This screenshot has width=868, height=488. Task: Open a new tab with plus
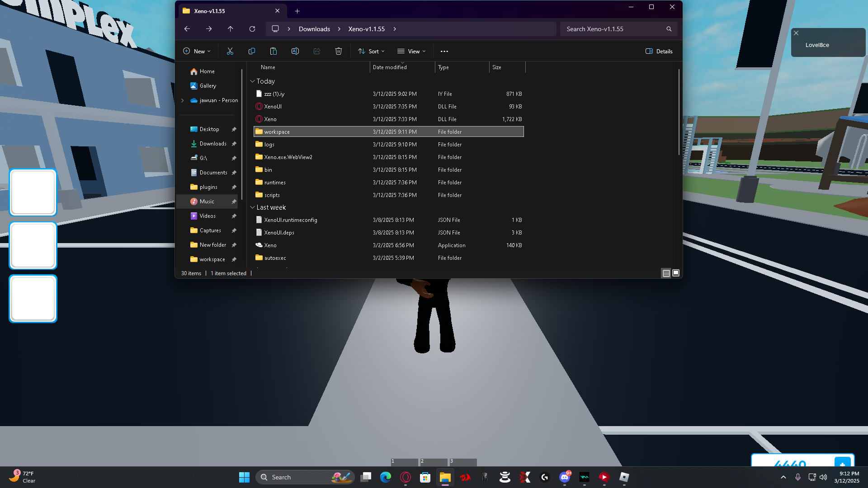tap(297, 11)
